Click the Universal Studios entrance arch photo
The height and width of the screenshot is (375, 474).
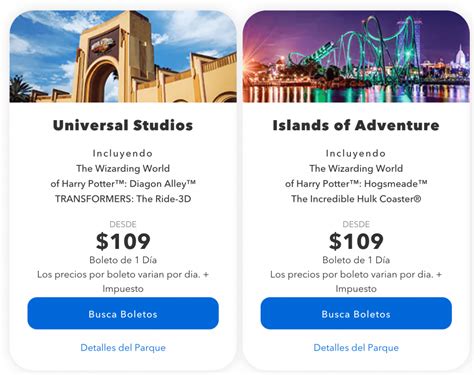123,56
